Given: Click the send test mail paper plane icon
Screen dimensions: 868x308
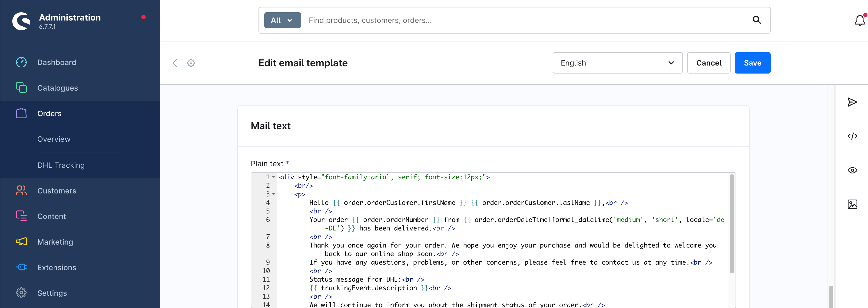Looking at the screenshot, I should point(852,102).
